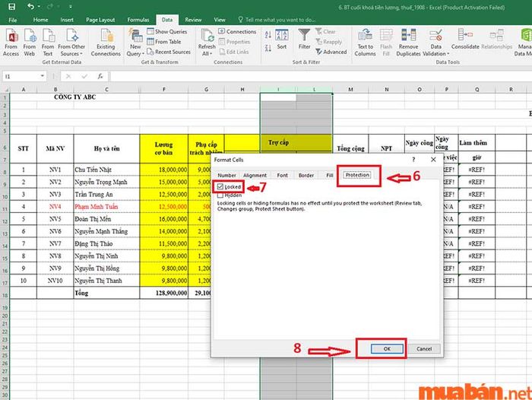The width and height of the screenshot is (532, 400).
Task: Click the Name Box showing I1
Action: tap(21, 76)
